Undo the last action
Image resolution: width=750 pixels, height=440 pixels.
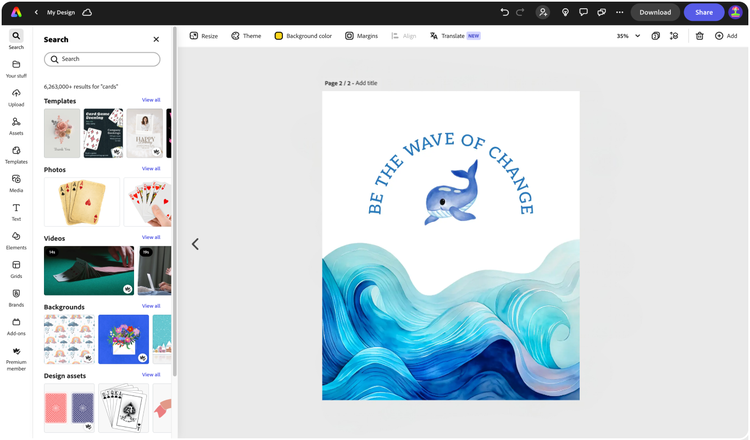[x=504, y=12]
